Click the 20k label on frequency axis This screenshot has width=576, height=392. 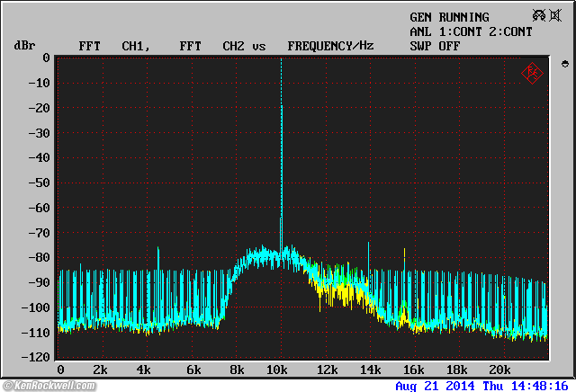tap(500, 370)
